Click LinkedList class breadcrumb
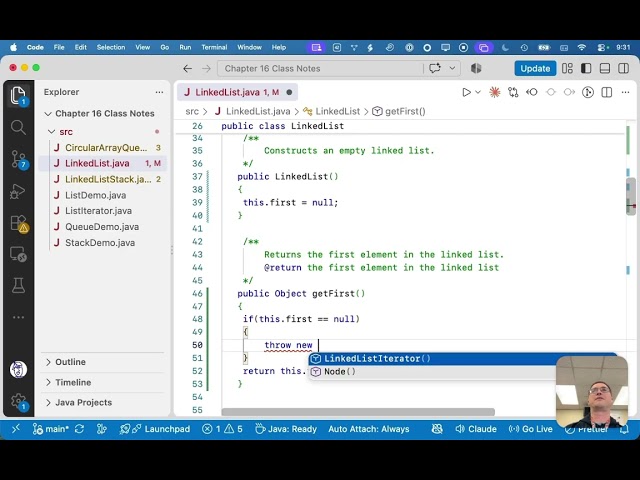Screen dimensions: 640x480 pyautogui.click(x=338, y=111)
